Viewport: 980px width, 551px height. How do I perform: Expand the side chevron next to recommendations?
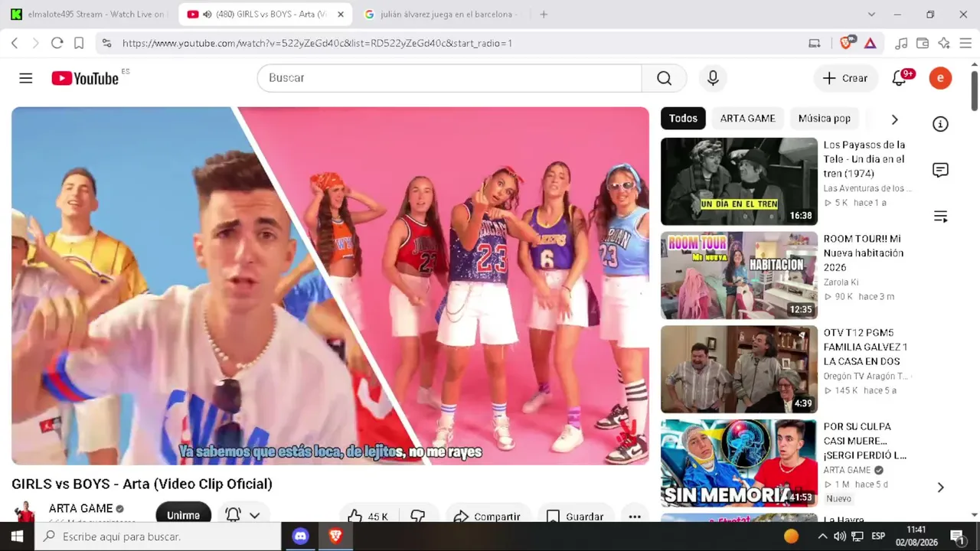(941, 487)
